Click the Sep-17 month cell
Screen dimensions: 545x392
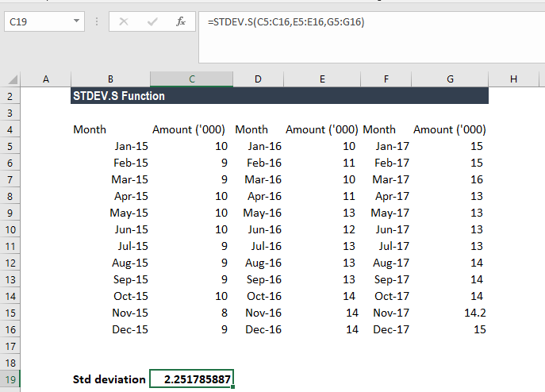coord(386,279)
